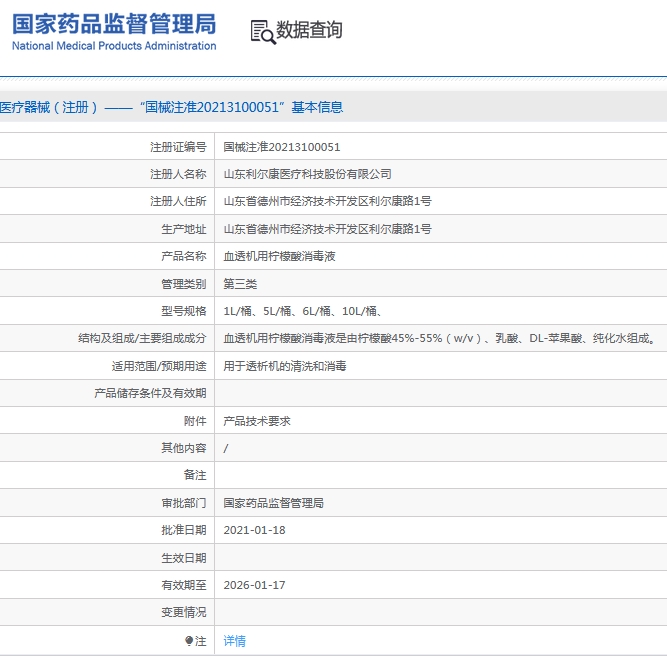
Task: Click the 有效期至 label
Action: click(184, 585)
